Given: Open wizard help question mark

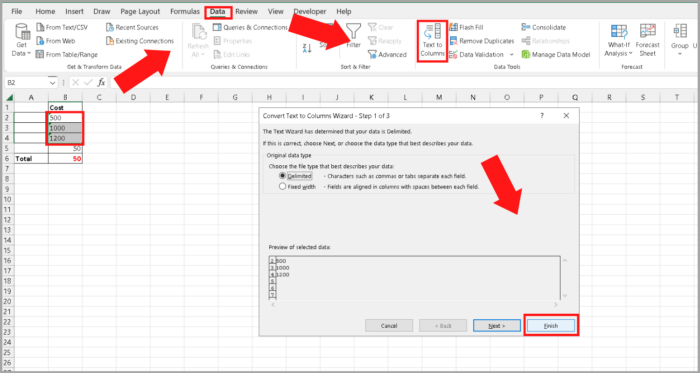Looking at the screenshot, I should tap(542, 116).
